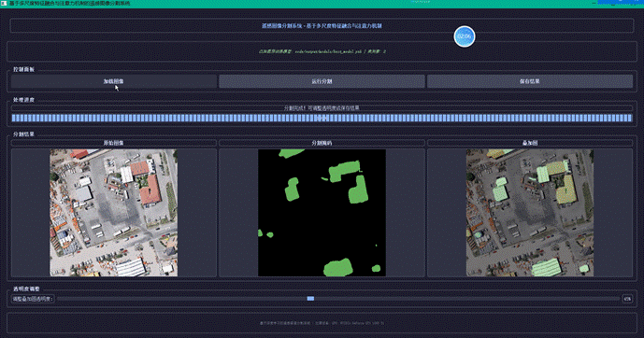The width and height of the screenshot is (644, 338).
Task: Run segmentation with the 运行分割 button
Action: (x=322, y=81)
